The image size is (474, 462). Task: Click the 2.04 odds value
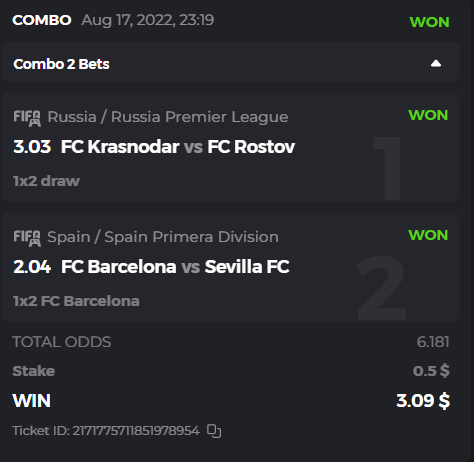click(32, 267)
